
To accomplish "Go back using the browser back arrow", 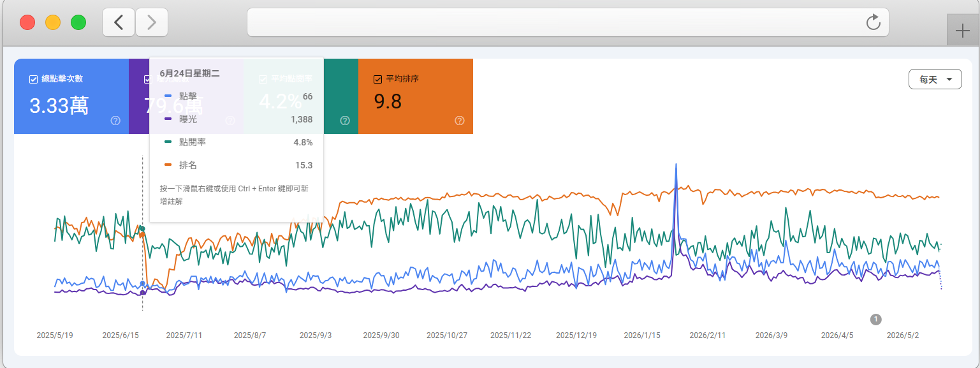I will click(119, 23).
